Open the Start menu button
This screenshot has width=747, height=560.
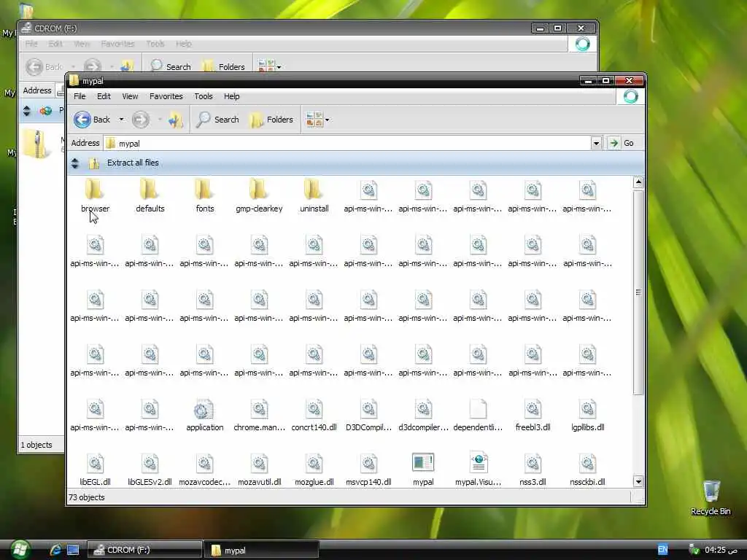click(20, 550)
